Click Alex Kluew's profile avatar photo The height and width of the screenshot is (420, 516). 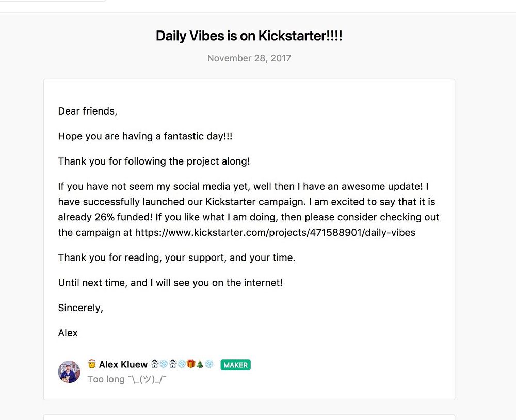(69, 371)
